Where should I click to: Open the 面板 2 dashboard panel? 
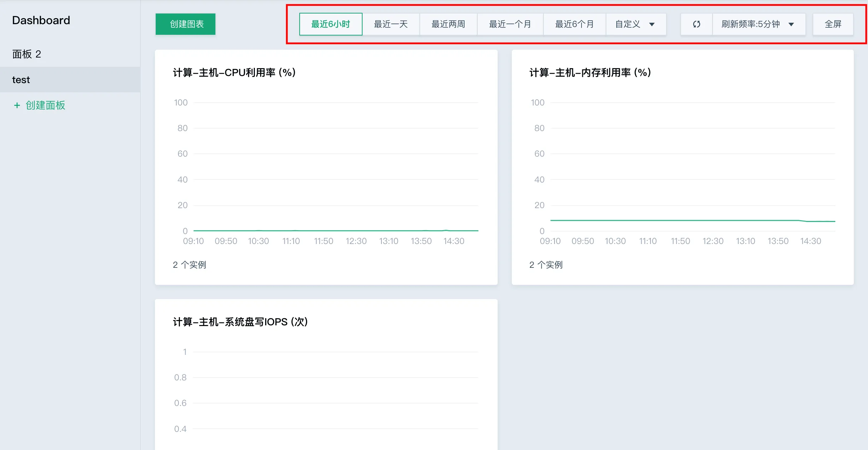click(x=27, y=54)
